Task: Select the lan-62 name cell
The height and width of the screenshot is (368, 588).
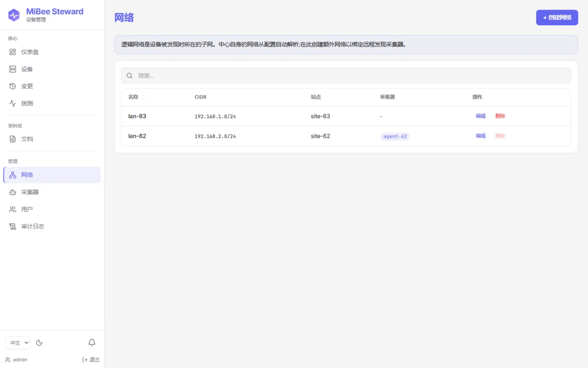Action: pos(137,136)
